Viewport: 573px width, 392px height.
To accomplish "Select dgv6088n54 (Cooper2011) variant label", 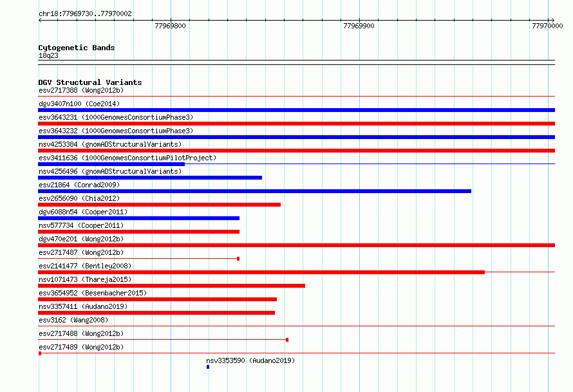I will pyautogui.click(x=83, y=212).
